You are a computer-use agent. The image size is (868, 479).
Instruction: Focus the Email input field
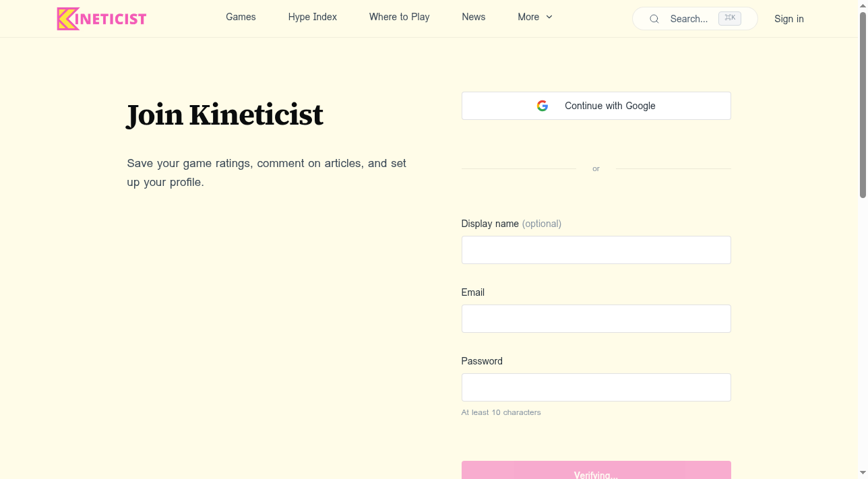pyautogui.click(x=596, y=319)
